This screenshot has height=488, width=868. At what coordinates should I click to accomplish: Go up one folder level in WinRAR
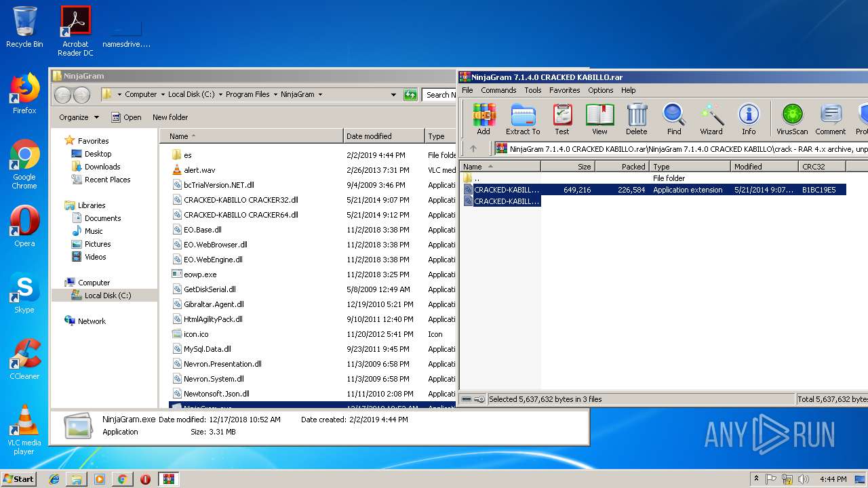coord(473,148)
